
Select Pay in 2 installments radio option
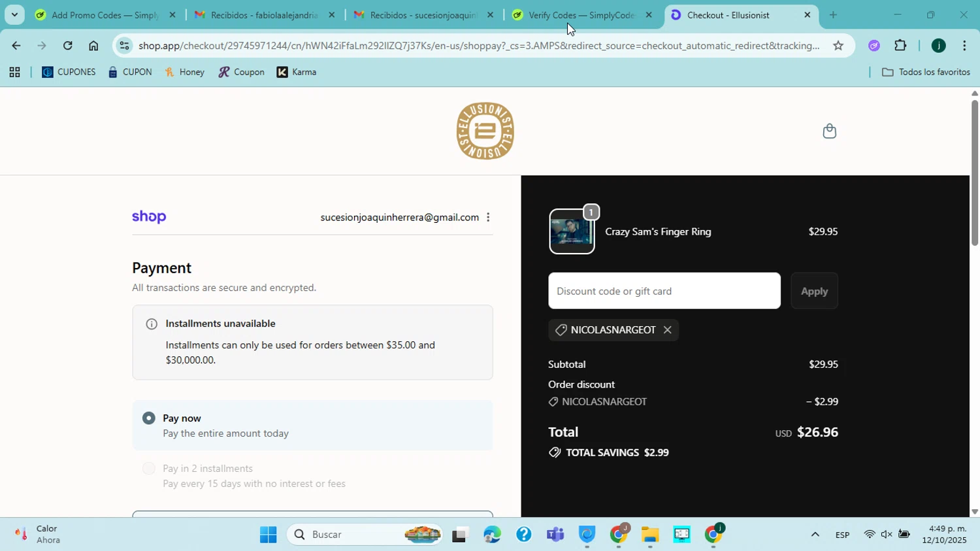point(149,468)
